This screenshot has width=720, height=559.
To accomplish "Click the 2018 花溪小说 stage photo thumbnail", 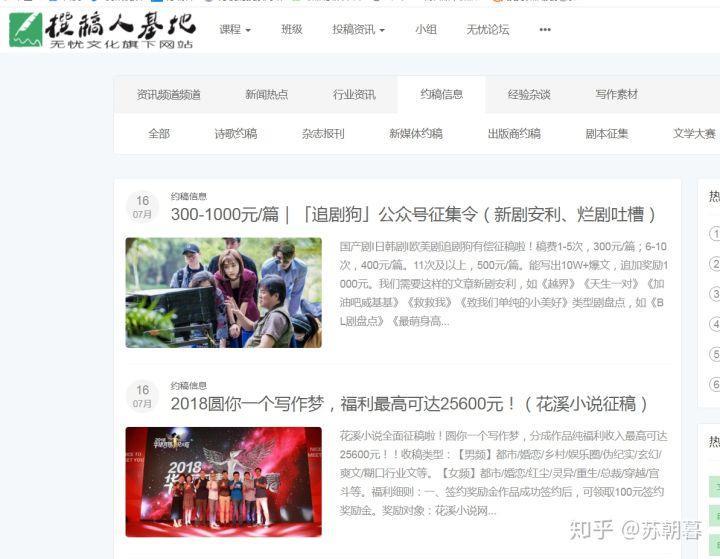I will pos(223,481).
